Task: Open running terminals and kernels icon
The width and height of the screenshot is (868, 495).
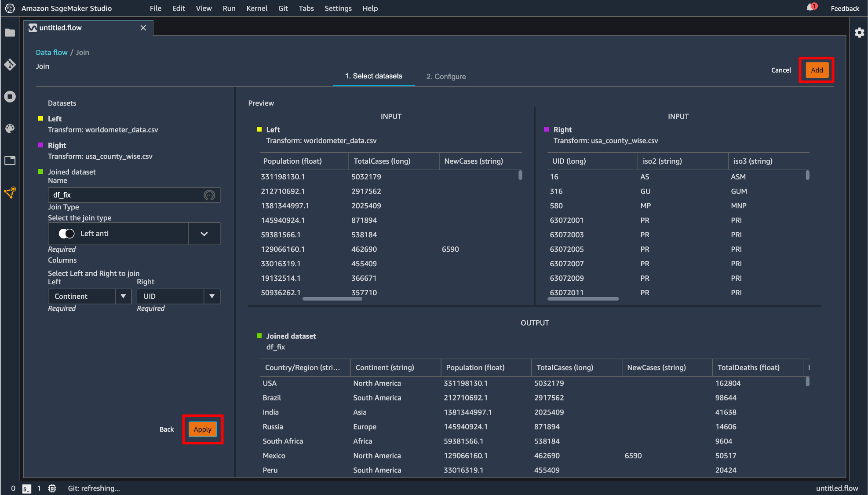Action: point(10,96)
